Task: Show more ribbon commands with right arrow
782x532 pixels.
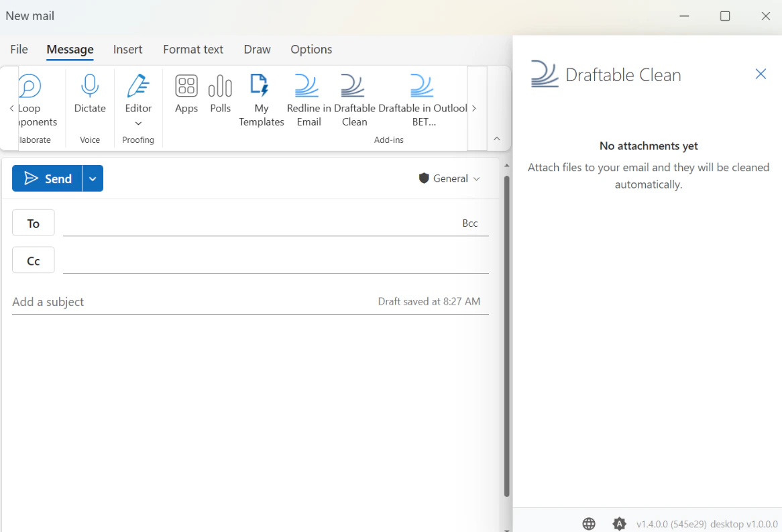Action: point(473,108)
